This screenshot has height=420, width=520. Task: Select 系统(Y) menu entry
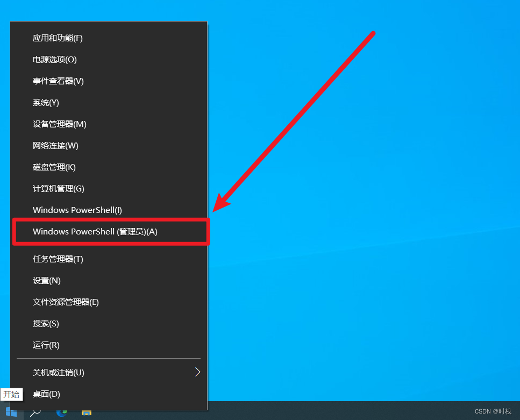109,103
